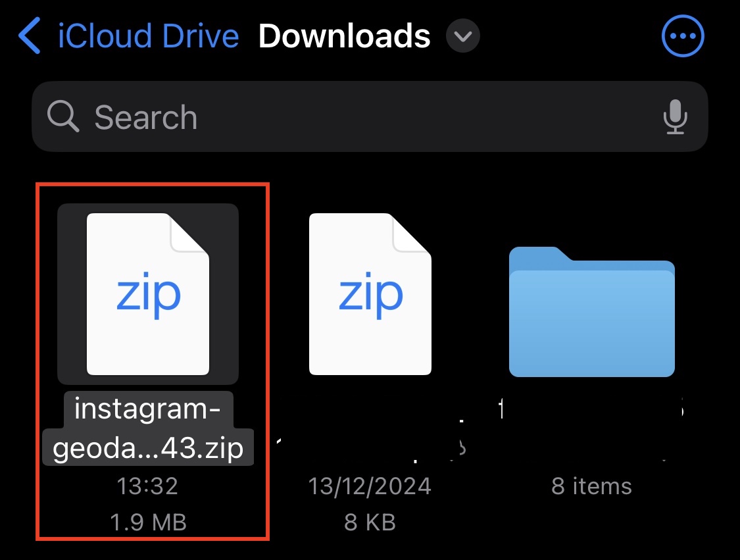Open the zip file dated 13/12/2024
Viewport: 740px width, 560px height.
tap(370, 293)
